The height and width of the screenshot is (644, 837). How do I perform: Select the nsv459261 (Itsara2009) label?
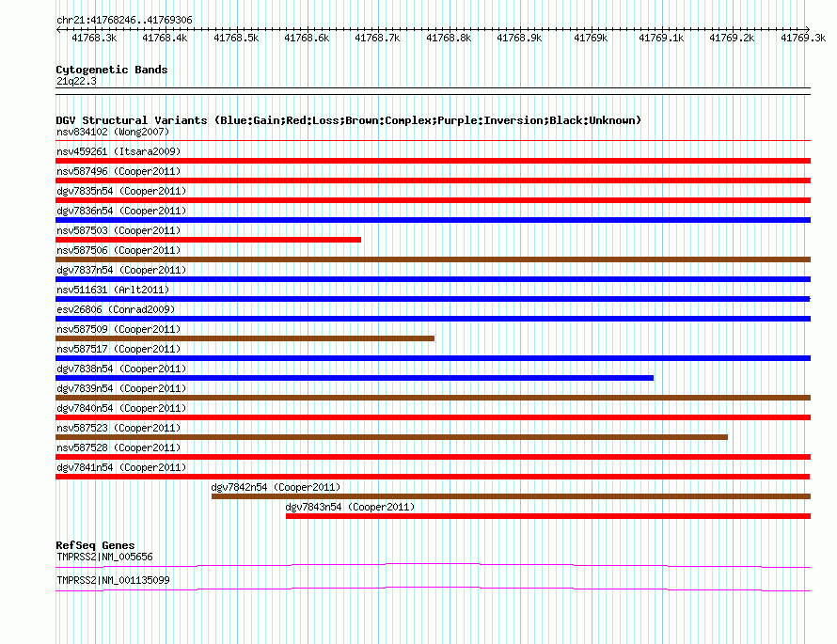click(118, 151)
